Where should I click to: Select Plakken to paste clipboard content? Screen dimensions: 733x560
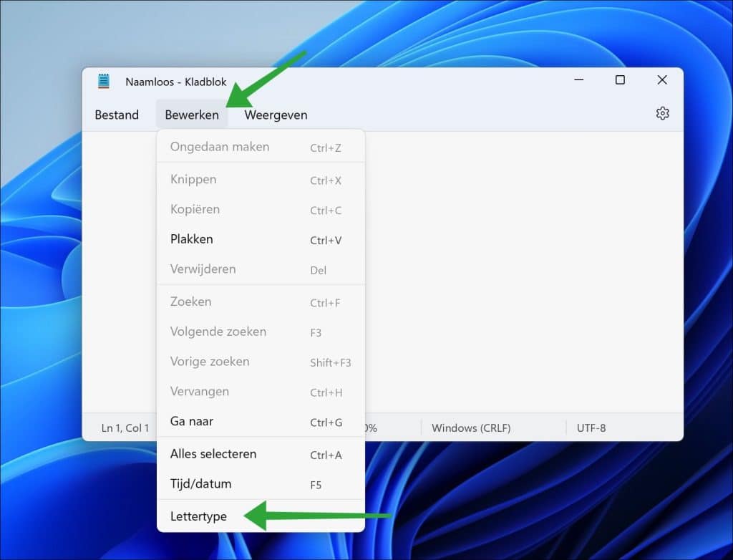click(x=192, y=239)
